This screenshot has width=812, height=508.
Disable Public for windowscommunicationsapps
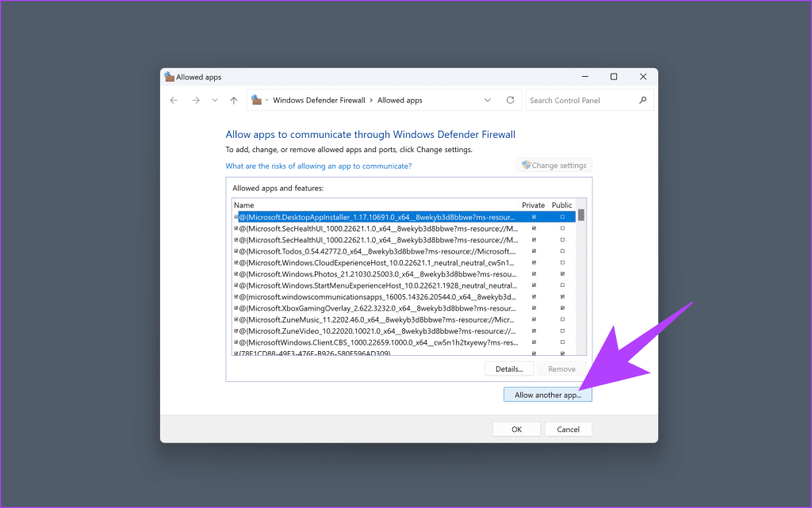click(x=562, y=297)
